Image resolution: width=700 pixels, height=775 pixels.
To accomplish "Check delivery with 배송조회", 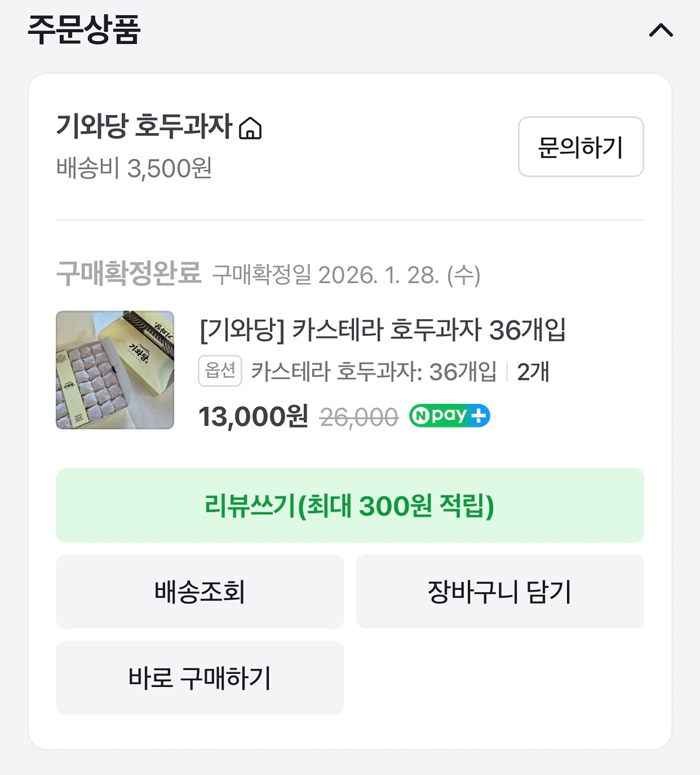I will point(199,592).
